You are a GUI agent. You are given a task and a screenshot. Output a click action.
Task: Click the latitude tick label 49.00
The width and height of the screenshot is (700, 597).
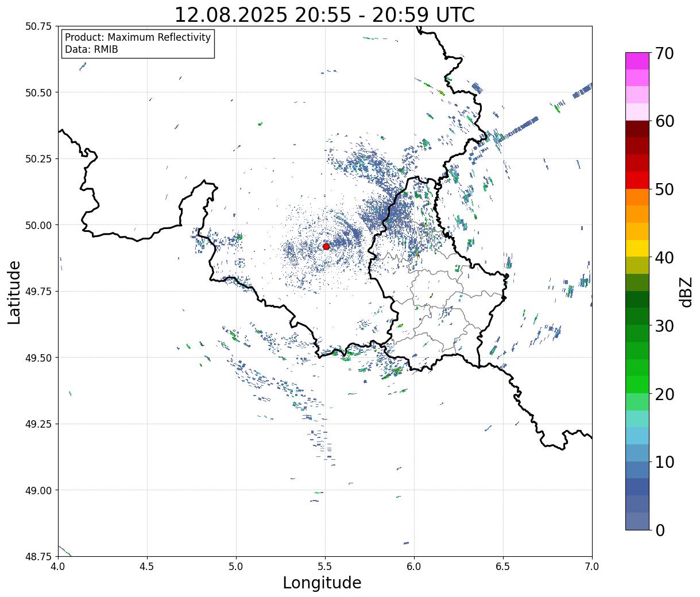click(x=38, y=490)
